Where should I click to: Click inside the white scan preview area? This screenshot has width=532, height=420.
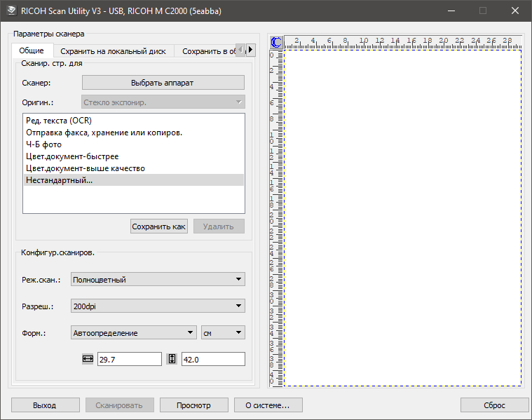pos(403,218)
